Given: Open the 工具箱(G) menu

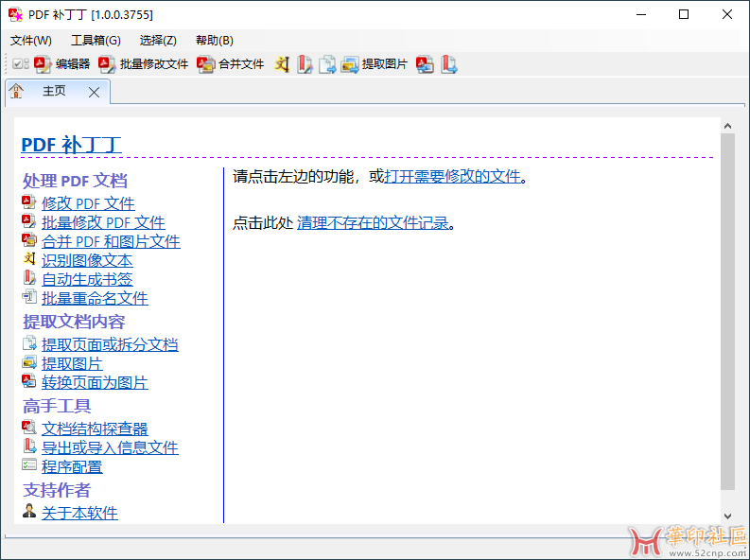Looking at the screenshot, I should pyautogui.click(x=96, y=41).
